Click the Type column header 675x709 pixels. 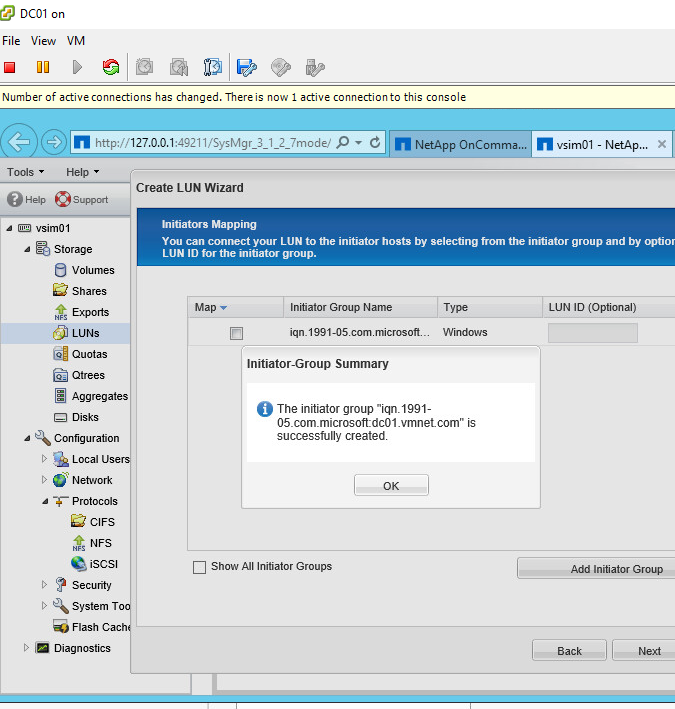pyautogui.click(x=490, y=307)
